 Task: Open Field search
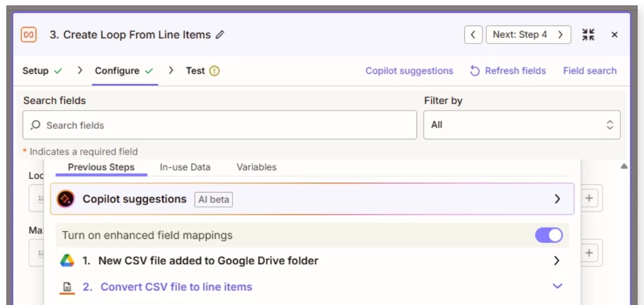click(590, 71)
